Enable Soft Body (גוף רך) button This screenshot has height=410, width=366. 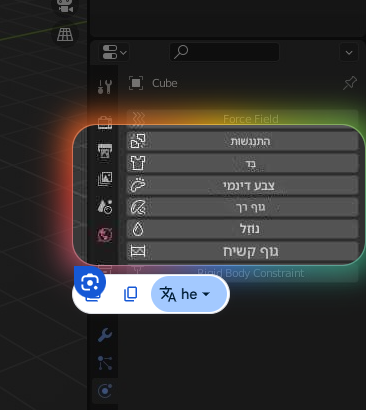pos(242,207)
